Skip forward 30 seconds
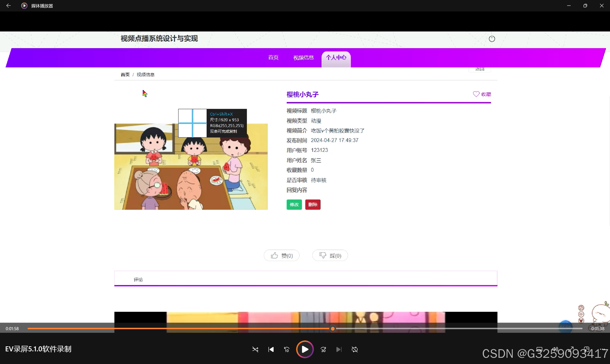This screenshot has width=610, height=364. point(323,349)
